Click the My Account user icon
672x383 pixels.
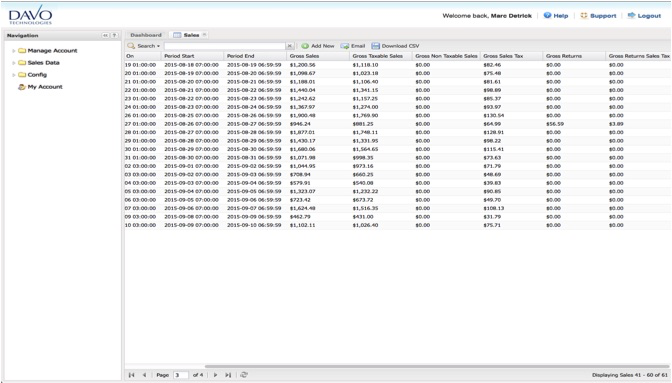click(22, 87)
